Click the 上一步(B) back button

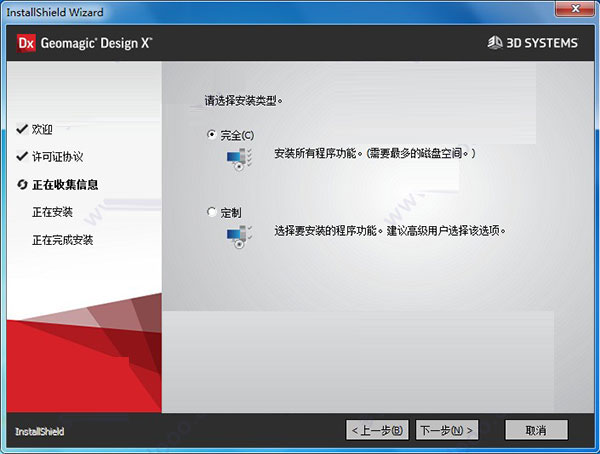[377, 430]
